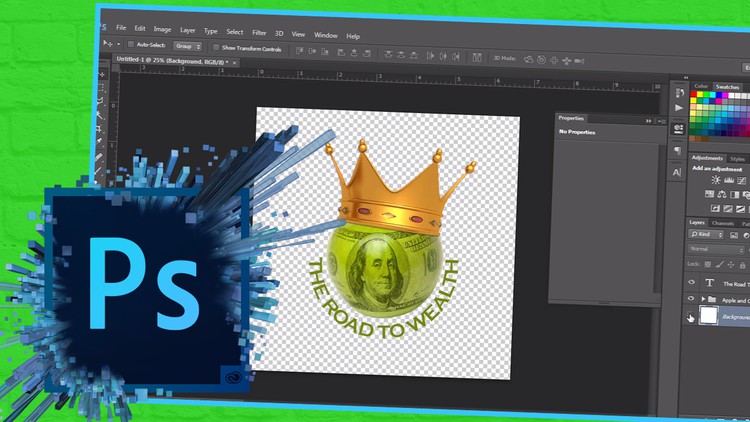
Task: Open the Help menu
Action: click(x=353, y=36)
